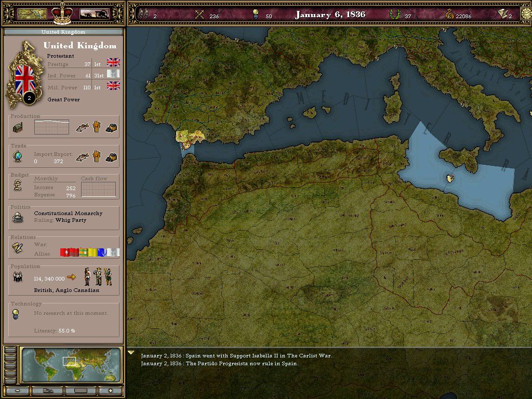Click the allies flags row in Relations

[89, 252]
